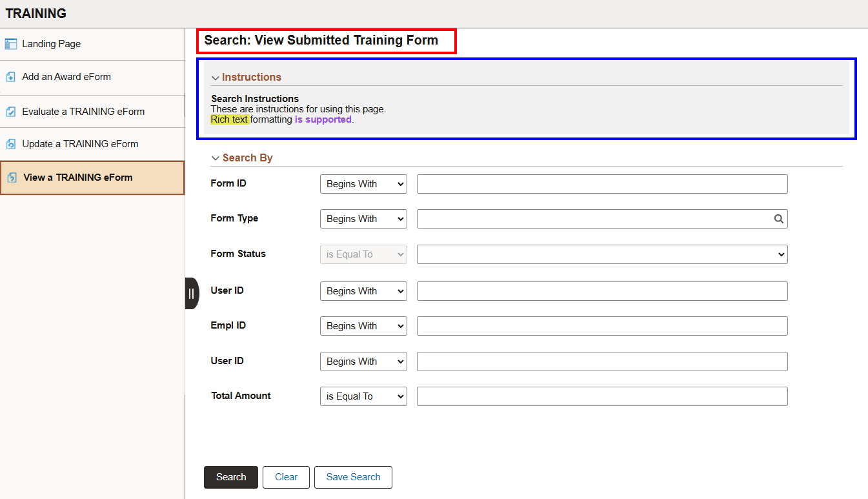
Task: Collapse the Search By section chevron
Action: click(x=216, y=158)
